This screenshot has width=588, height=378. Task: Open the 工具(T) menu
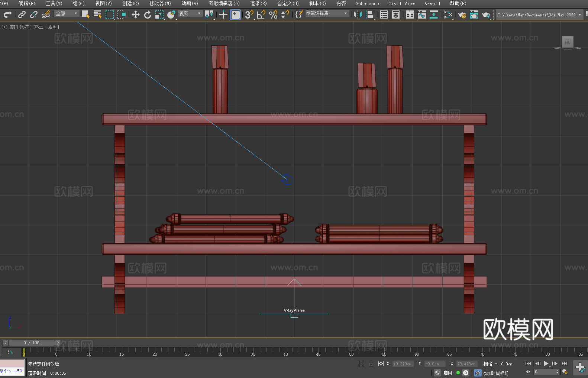54,3
